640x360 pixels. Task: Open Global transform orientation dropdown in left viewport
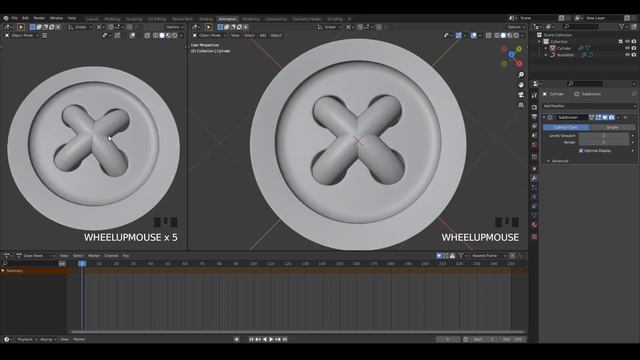[80, 27]
